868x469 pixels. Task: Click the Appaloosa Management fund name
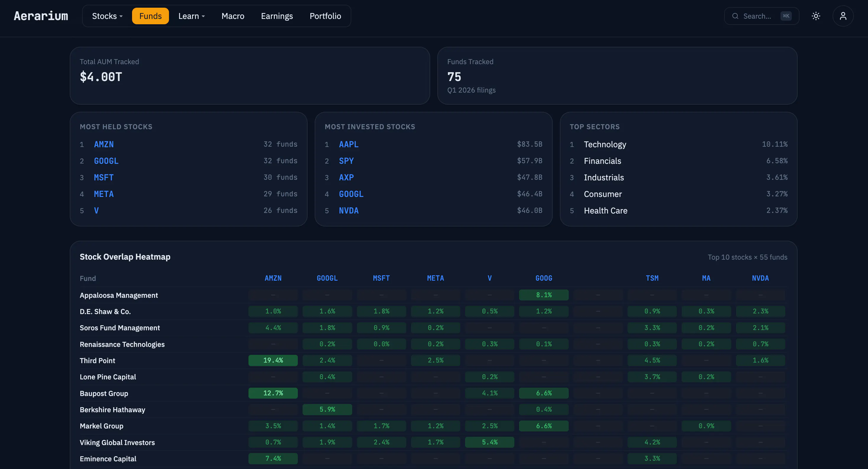118,295
